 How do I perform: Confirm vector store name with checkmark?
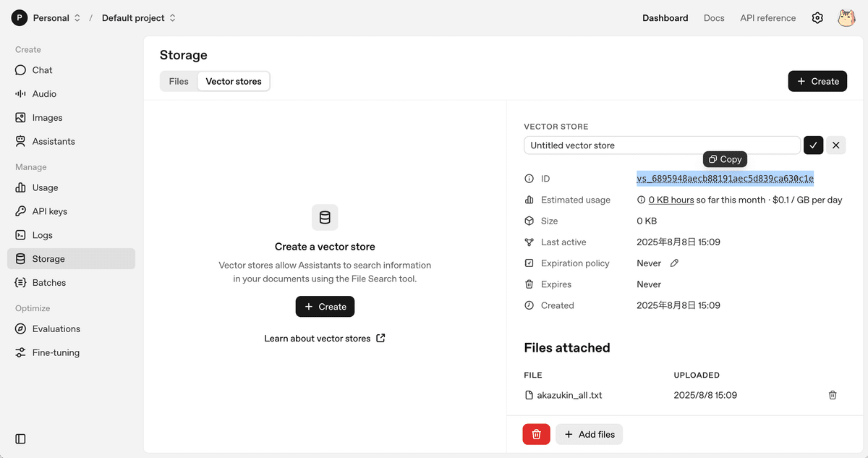click(813, 145)
